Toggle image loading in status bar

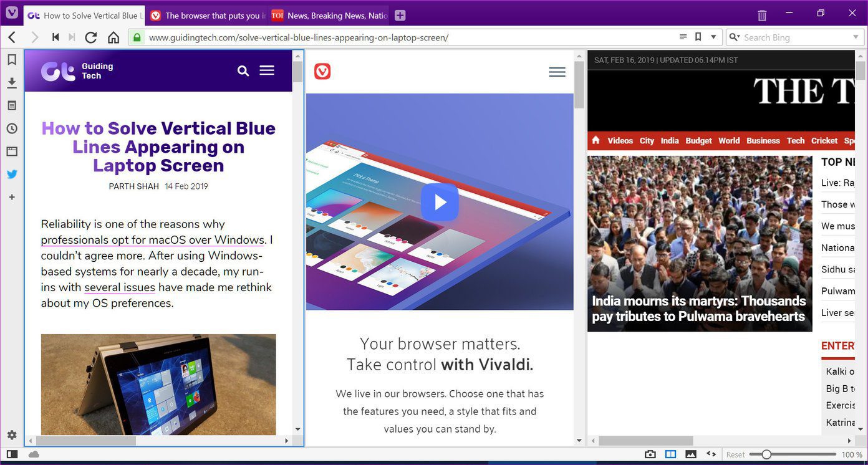691,454
